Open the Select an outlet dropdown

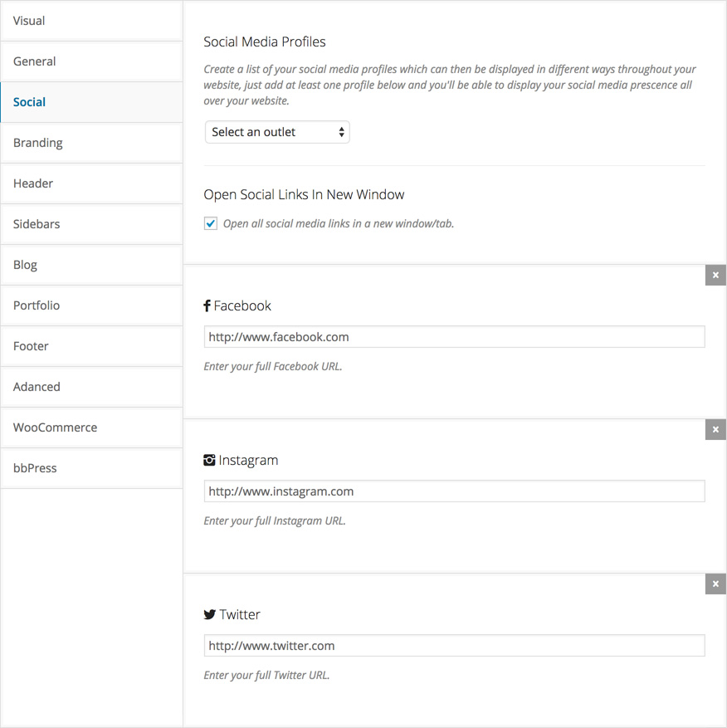[x=277, y=132]
